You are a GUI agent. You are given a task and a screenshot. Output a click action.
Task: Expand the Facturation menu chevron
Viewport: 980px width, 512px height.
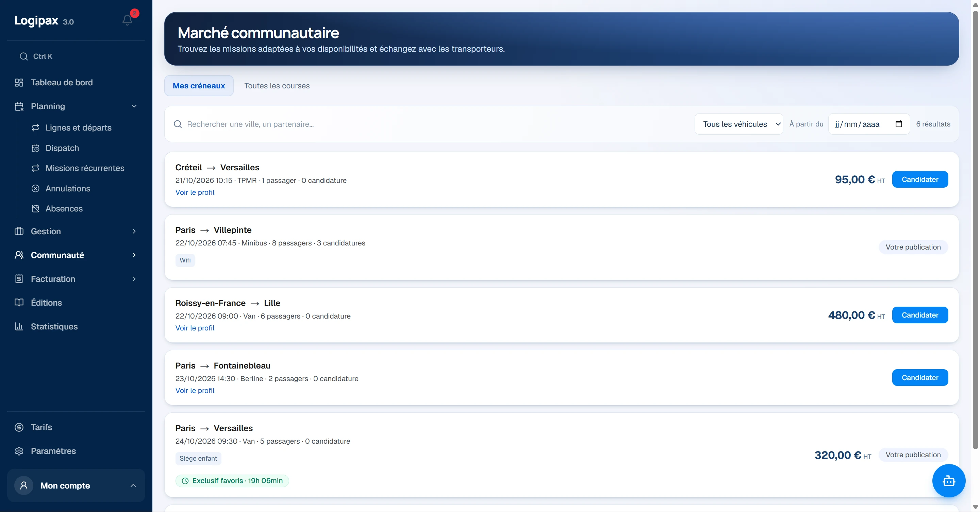click(x=134, y=279)
